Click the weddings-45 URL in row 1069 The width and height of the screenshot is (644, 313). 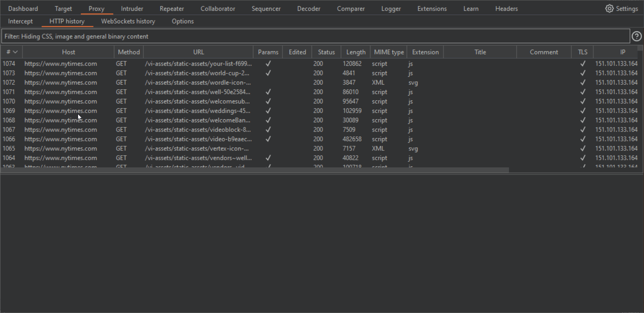tap(198, 111)
